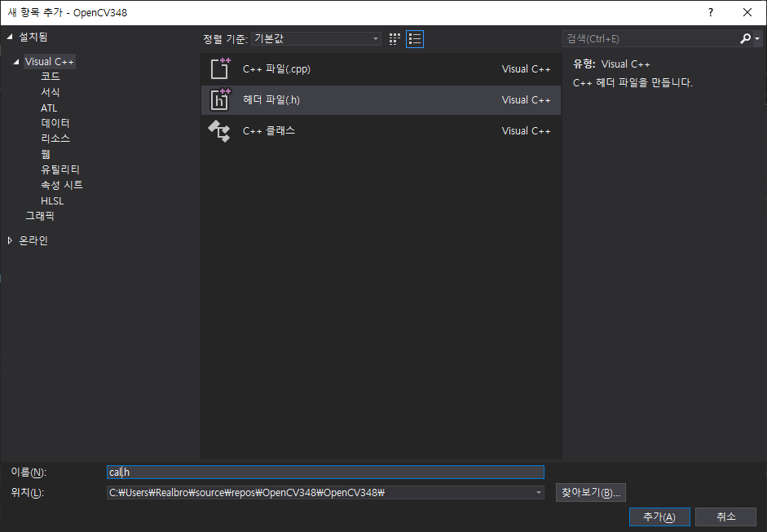Select the 리소스 category

click(x=55, y=138)
